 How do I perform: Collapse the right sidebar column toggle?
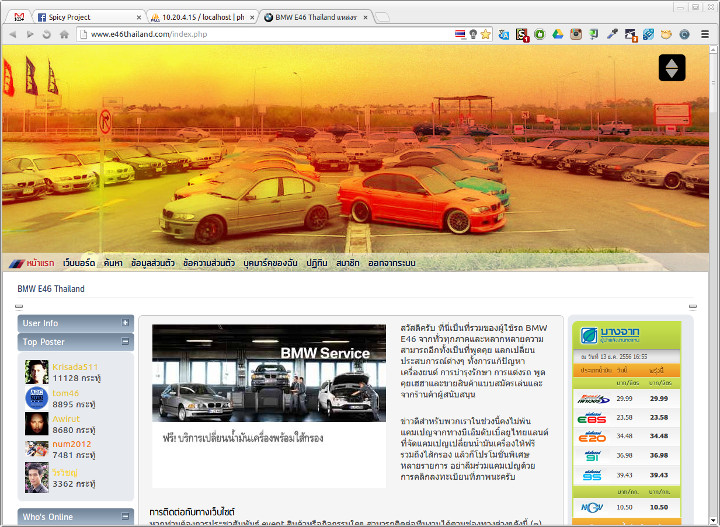[692, 306]
